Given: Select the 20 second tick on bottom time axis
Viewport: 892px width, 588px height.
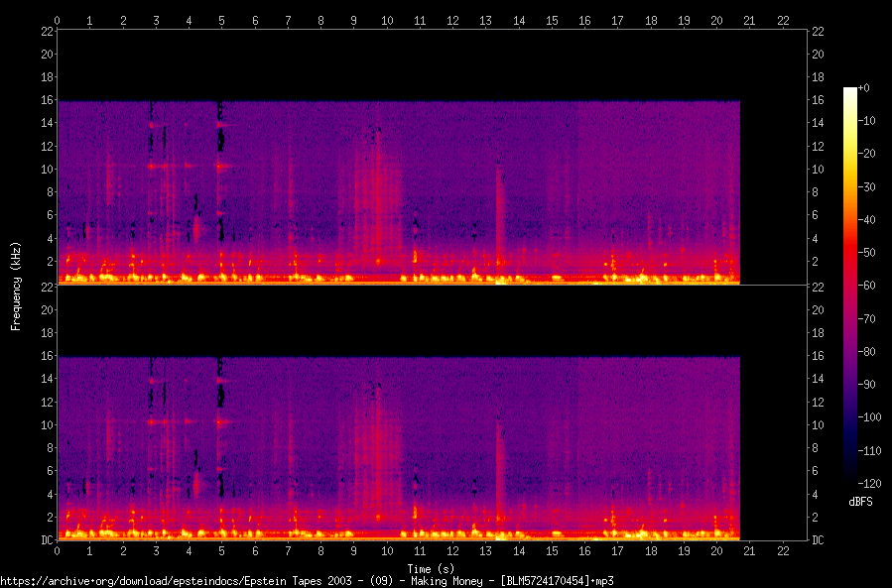Looking at the screenshot, I should point(716,550).
